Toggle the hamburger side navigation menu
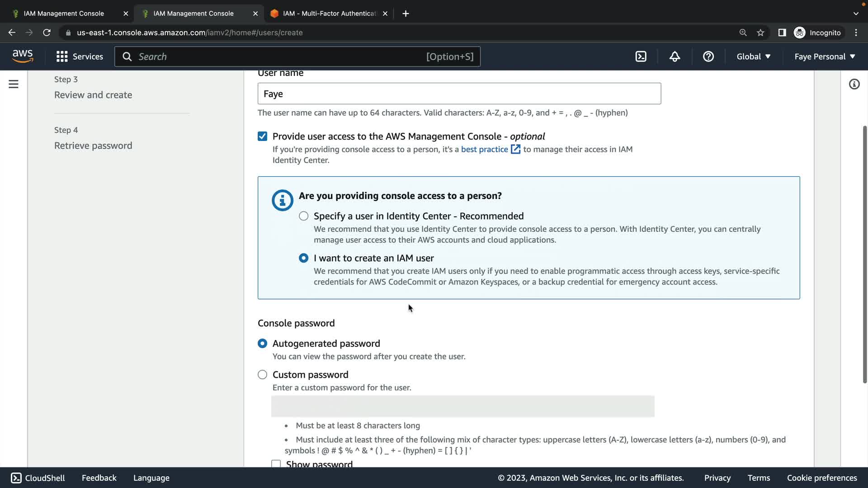The width and height of the screenshot is (868, 488). (14, 84)
